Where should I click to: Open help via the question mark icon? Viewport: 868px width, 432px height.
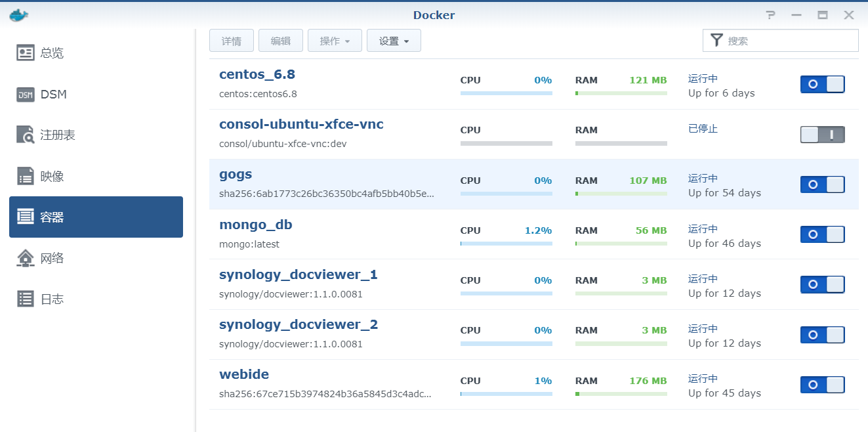[x=771, y=15]
